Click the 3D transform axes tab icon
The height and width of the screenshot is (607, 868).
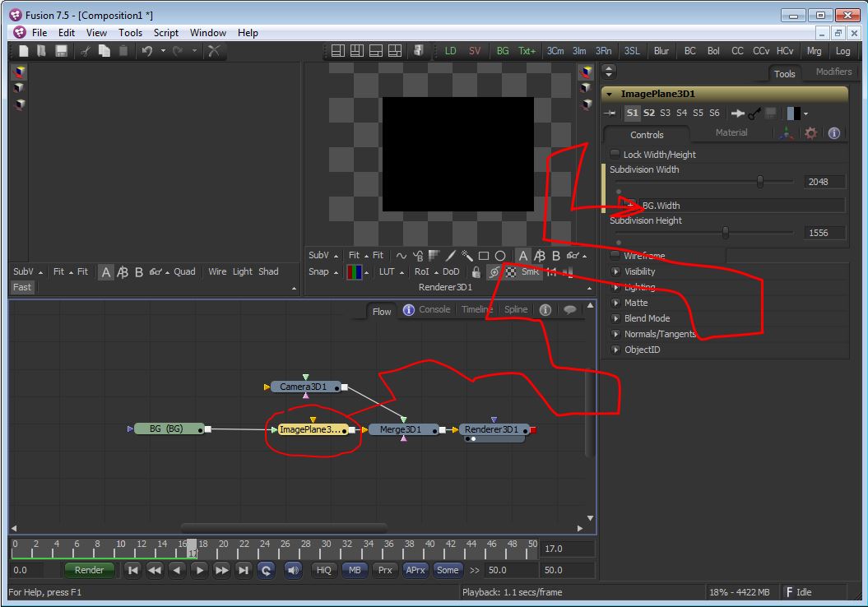(x=786, y=132)
